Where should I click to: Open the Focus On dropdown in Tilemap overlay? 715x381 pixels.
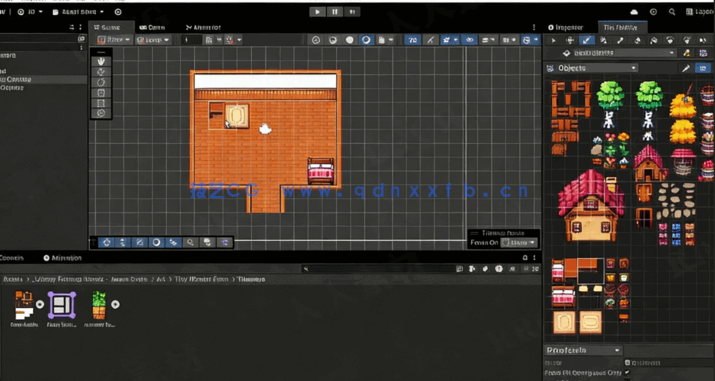(519, 242)
